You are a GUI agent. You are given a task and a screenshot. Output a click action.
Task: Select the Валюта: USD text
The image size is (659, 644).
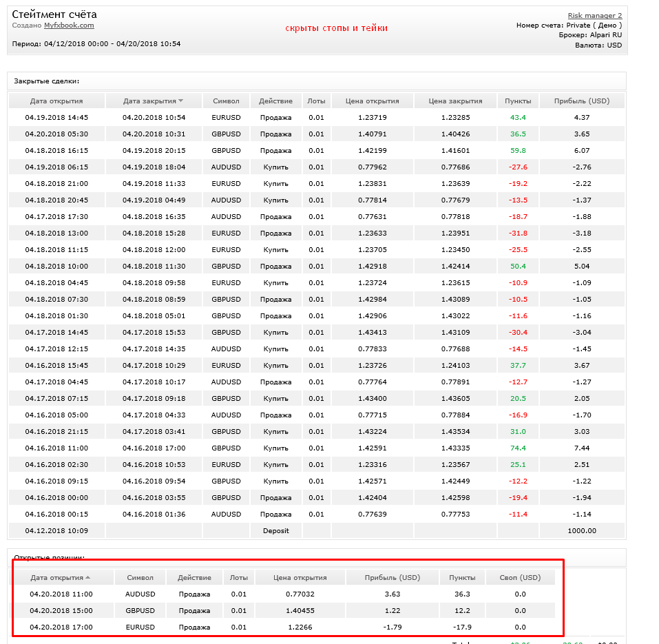pyautogui.click(x=598, y=45)
